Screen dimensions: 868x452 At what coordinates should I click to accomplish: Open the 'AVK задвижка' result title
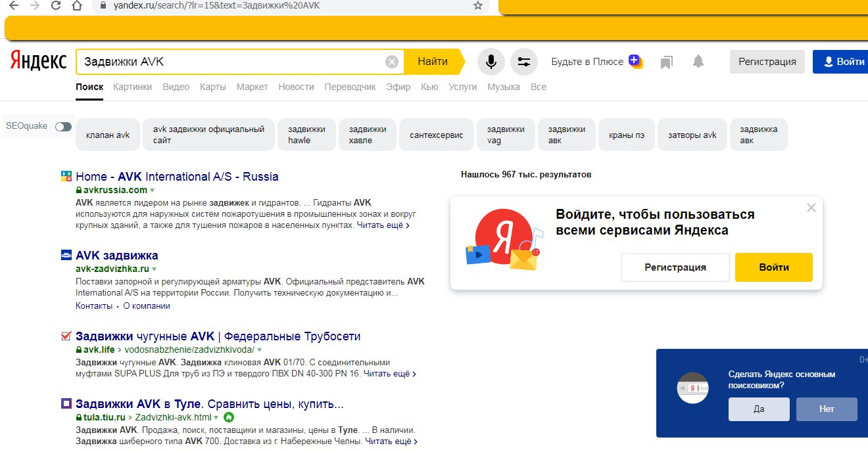pyautogui.click(x=117, y=256)
